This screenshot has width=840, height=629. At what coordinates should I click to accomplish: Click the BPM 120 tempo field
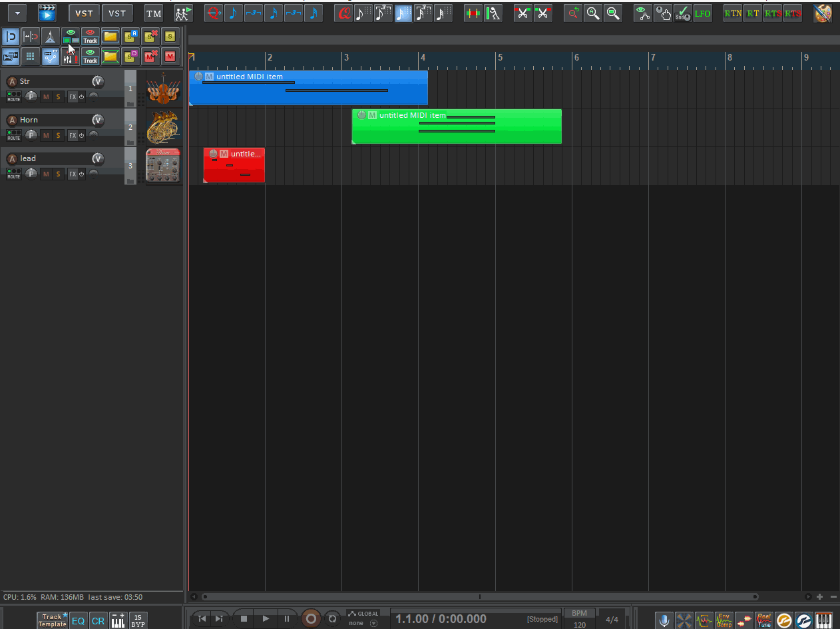[x=580, y=619]
